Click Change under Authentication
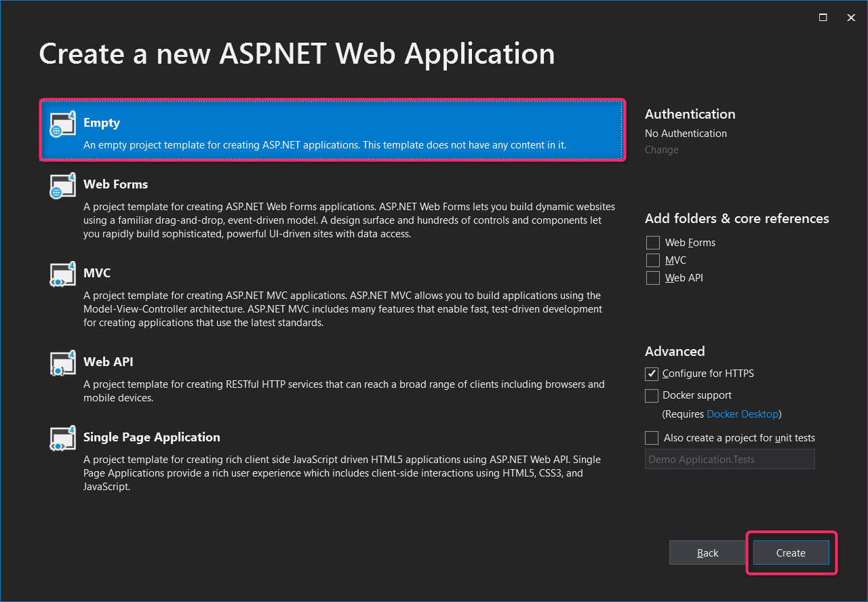 coord(662,150)
